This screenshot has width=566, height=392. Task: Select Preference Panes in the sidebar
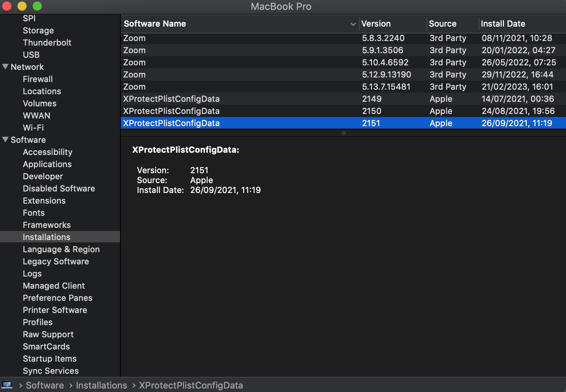[57, 298]
